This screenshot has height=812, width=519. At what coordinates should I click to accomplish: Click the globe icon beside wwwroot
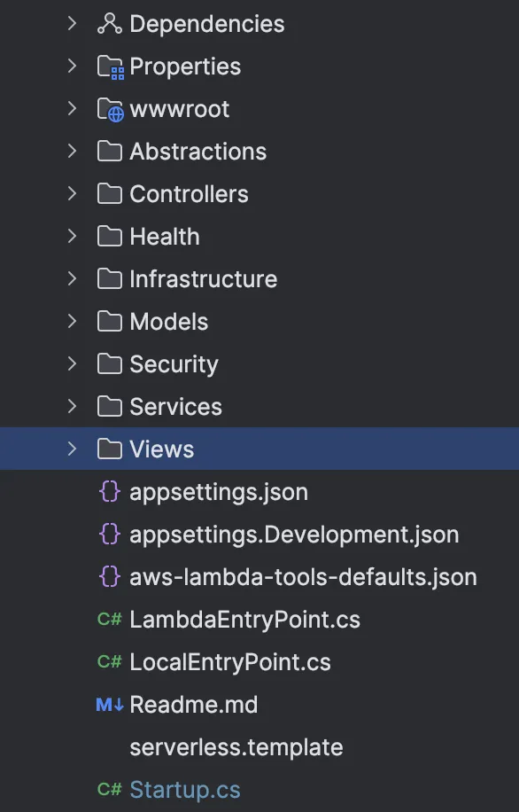tap(108, 109)
